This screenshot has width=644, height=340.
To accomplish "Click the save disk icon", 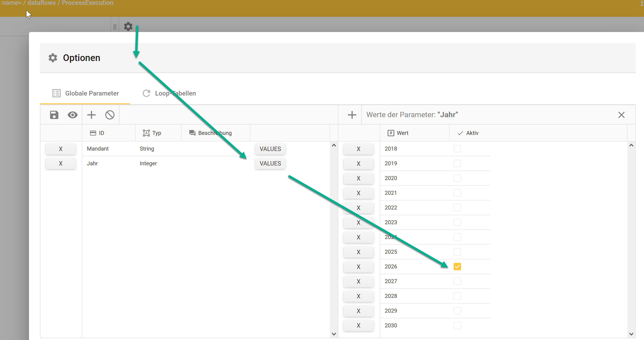I will pyautogui.click(x=54, y=115).
